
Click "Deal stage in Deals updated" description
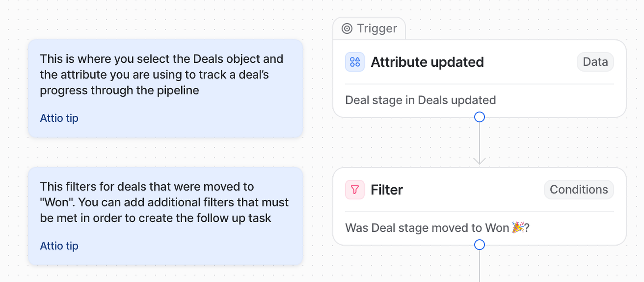pos(420,100)
